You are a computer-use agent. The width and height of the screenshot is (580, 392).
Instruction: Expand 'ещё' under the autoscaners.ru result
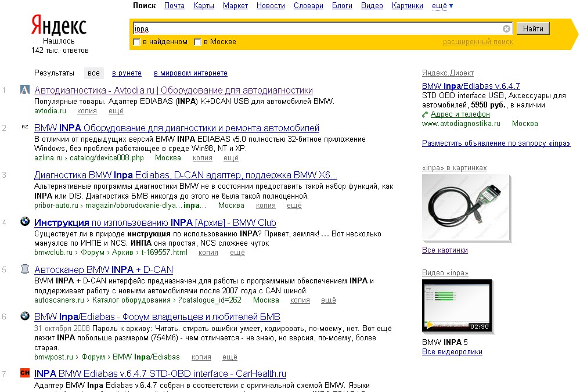[329, 300]
